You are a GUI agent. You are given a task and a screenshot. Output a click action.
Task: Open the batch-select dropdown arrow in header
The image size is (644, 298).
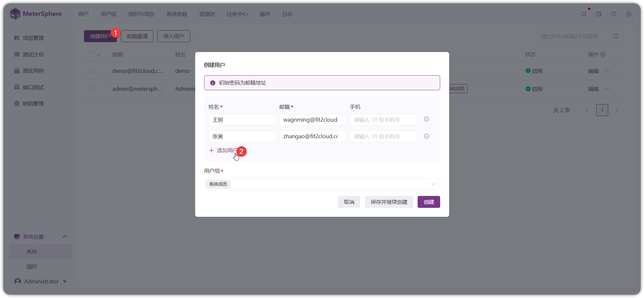[99, 55]
